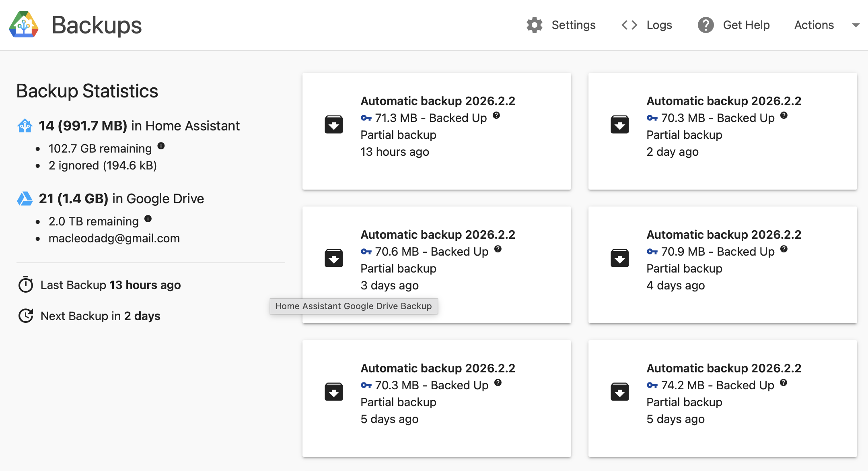Viewport: 868px width, 471px height.
Task: Click the key icon on 70.3 MB 2-day-old backup
Action: coord(652,118)
